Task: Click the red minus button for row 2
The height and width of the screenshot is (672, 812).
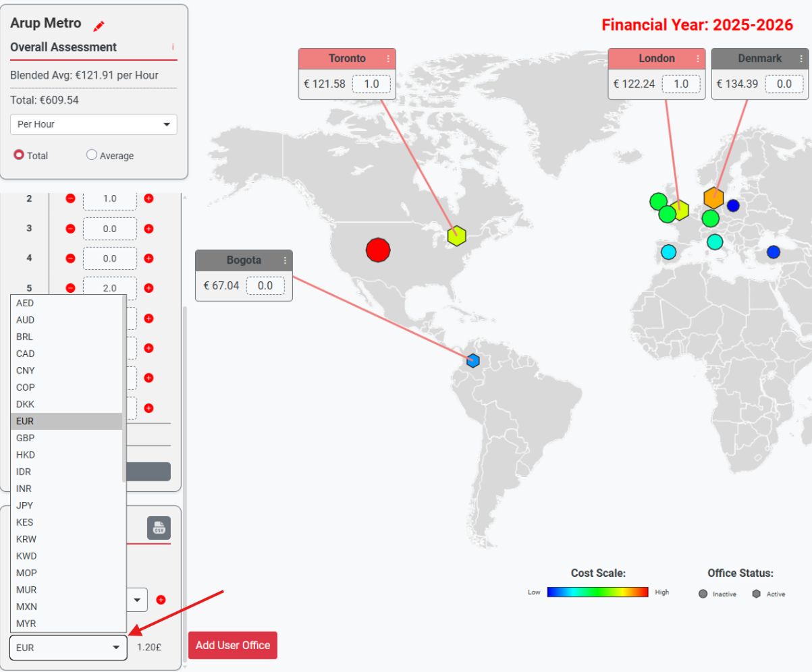Action: (70, 198)
